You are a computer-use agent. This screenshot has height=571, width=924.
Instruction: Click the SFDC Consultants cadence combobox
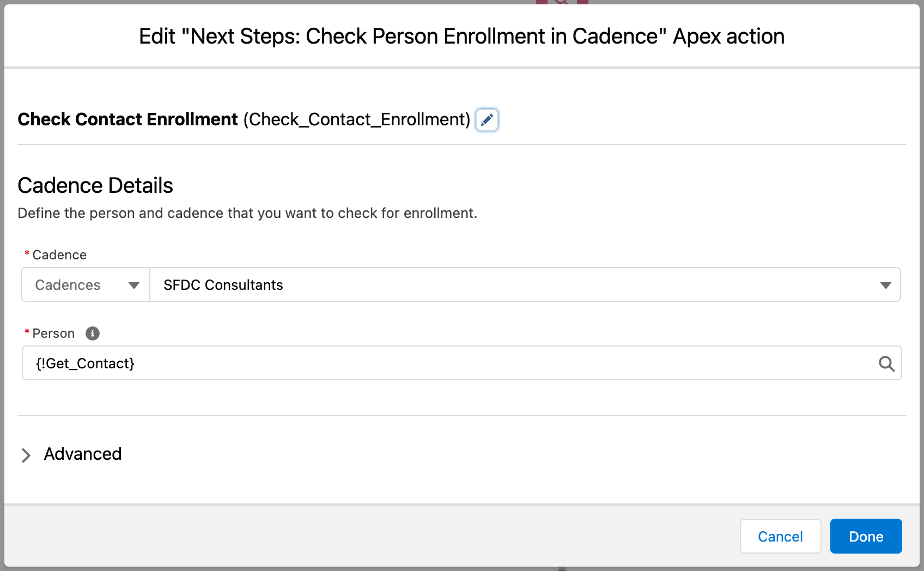(518, 285)
